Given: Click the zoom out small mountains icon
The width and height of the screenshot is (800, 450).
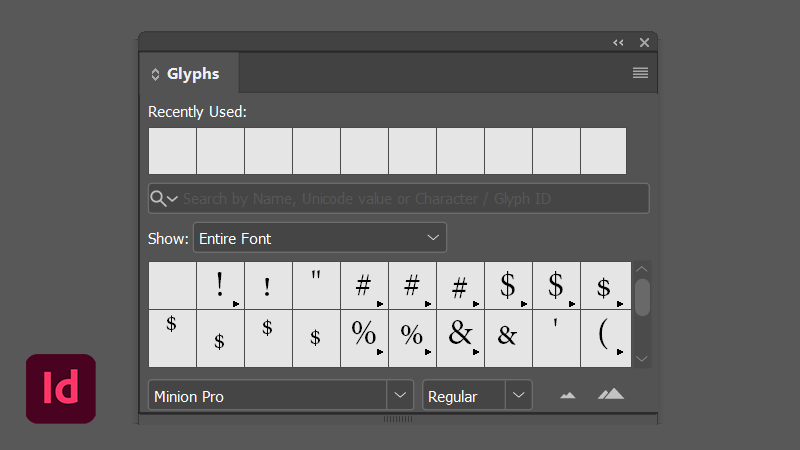Looking at the screenshot, I should (x=568, y=396).
